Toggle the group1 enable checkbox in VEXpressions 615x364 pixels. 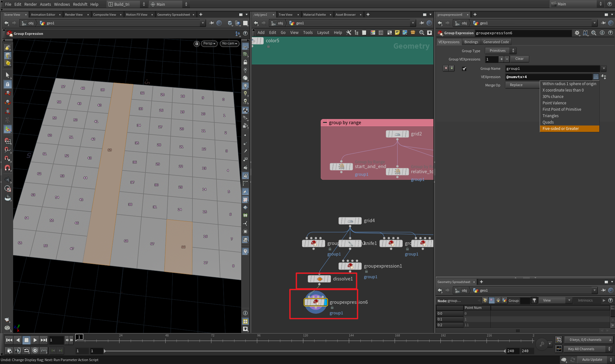pos(464,69)
